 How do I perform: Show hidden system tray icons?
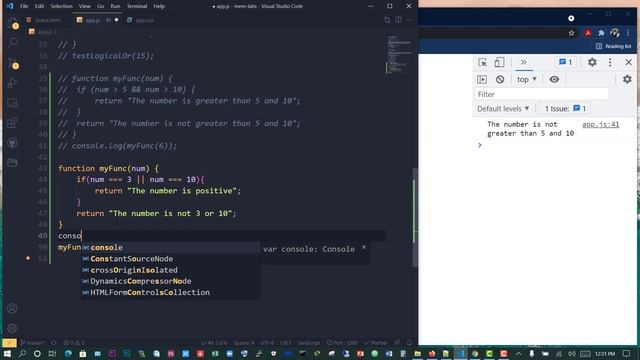[518, 353]
